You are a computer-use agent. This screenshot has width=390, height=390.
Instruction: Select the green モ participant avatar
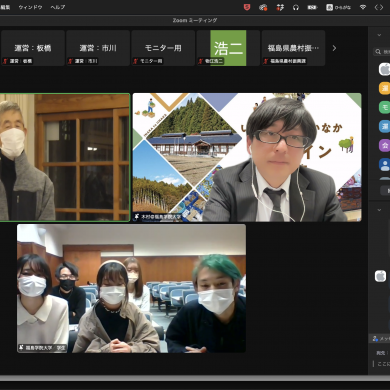pos(384,107)
